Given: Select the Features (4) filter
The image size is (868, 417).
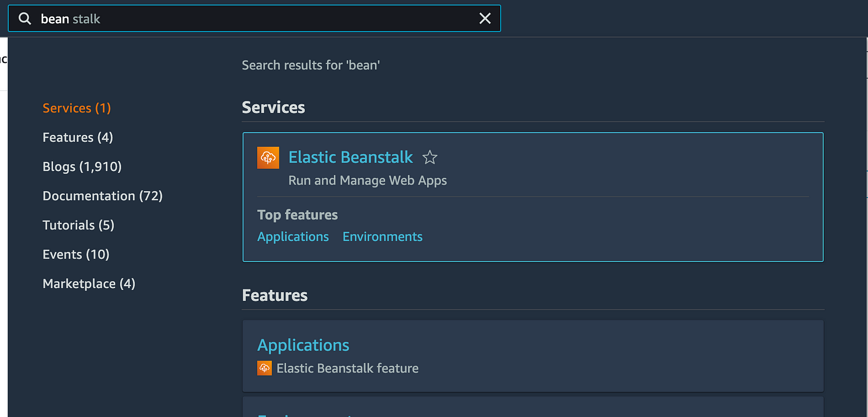Looking at the screenshot, I should [x=78, y=137].
